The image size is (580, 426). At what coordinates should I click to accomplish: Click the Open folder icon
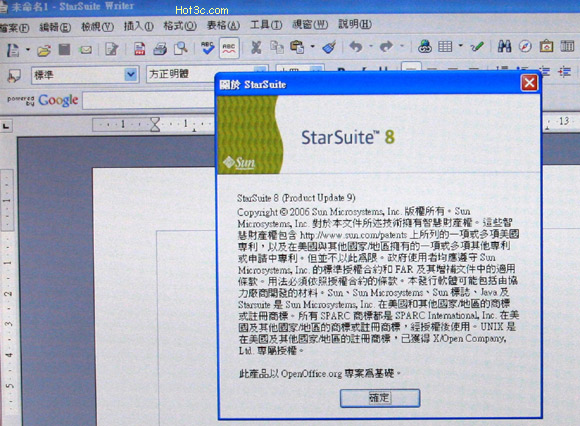tap(44, 50)
